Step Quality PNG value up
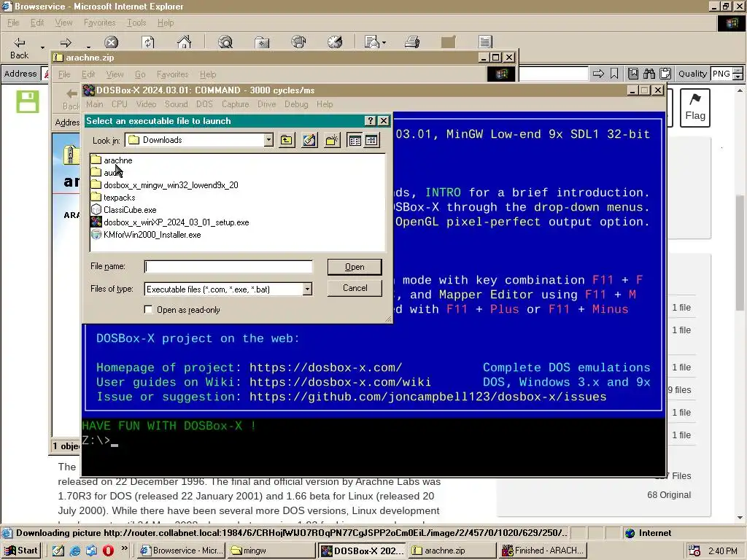This screenshot has height=560, width=747. pos(738,71)
